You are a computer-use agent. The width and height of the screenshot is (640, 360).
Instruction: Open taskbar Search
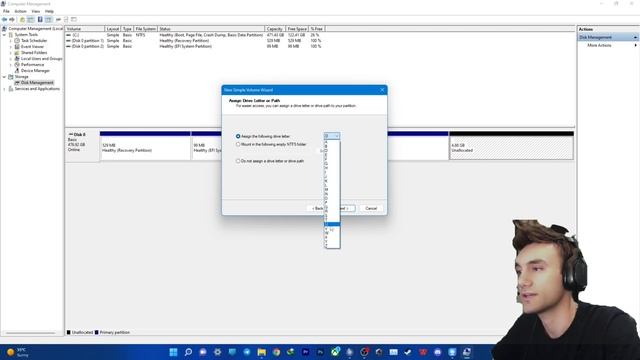tap(188, 352)
